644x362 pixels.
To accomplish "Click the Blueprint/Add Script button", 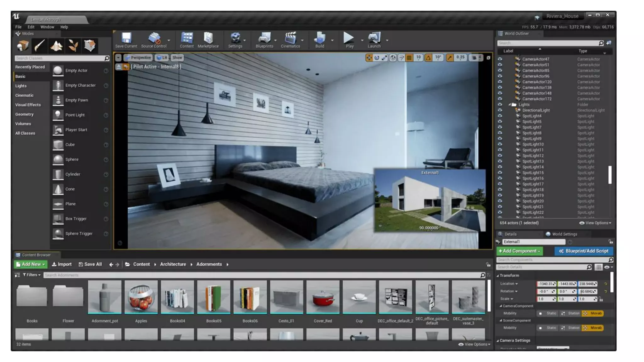I will pos(584,251).
